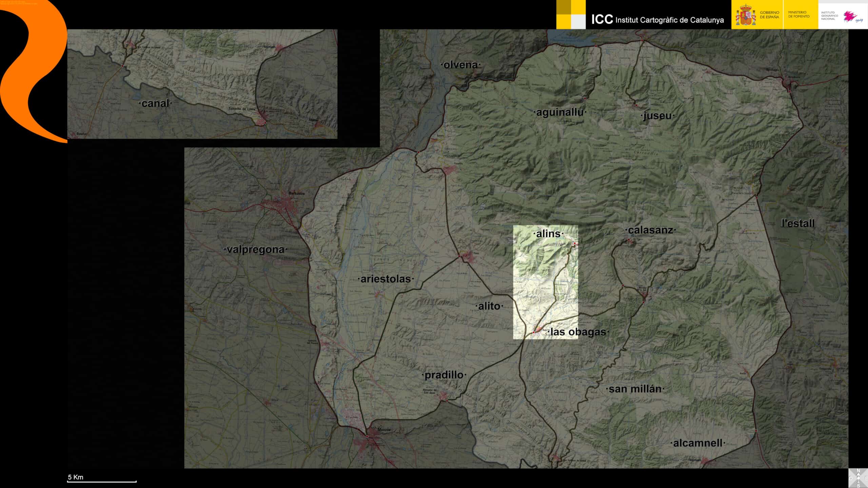Click the ICC yellow squares logo
The height and width of the screenshot is (488, 868).
571,15
